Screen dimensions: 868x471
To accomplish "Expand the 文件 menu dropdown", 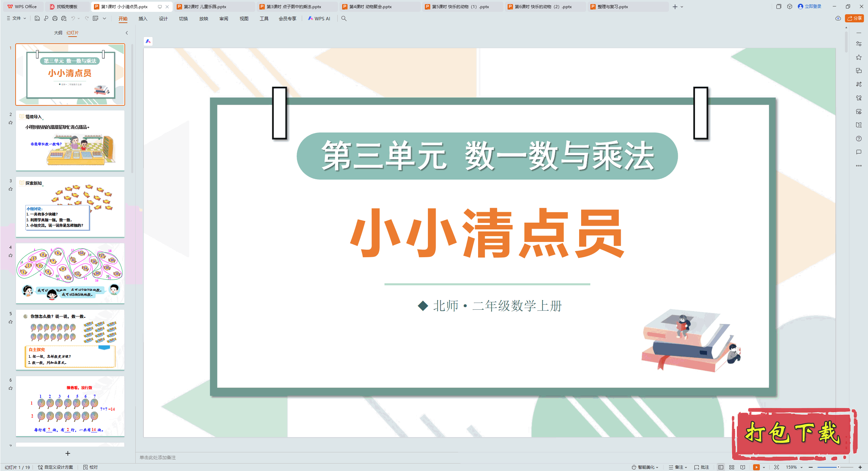I will [16, 18].
